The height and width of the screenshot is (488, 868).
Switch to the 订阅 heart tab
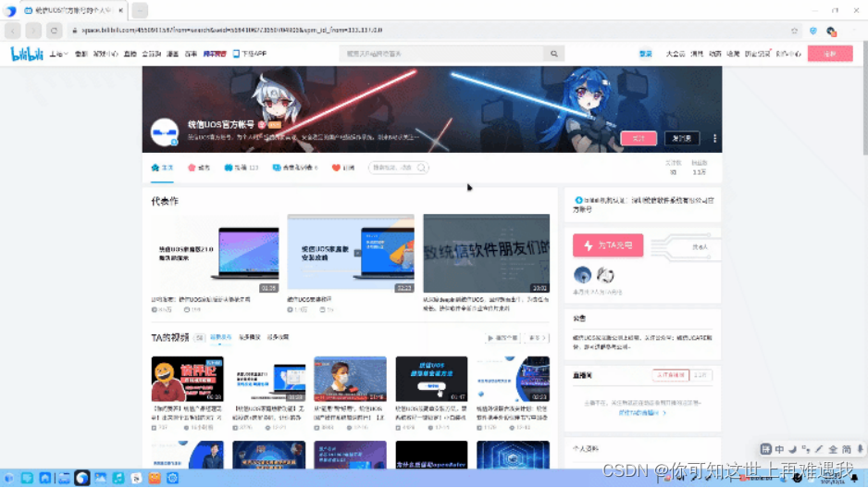343,168
